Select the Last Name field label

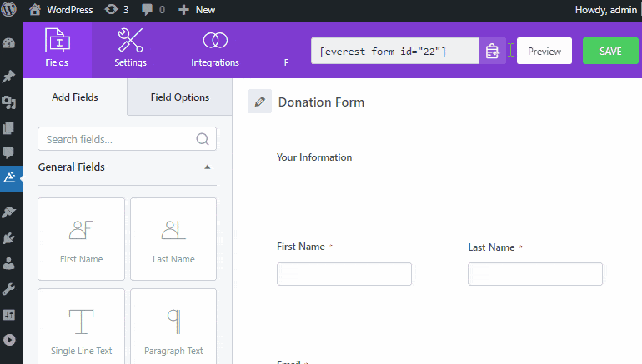(x=491, y=247)
